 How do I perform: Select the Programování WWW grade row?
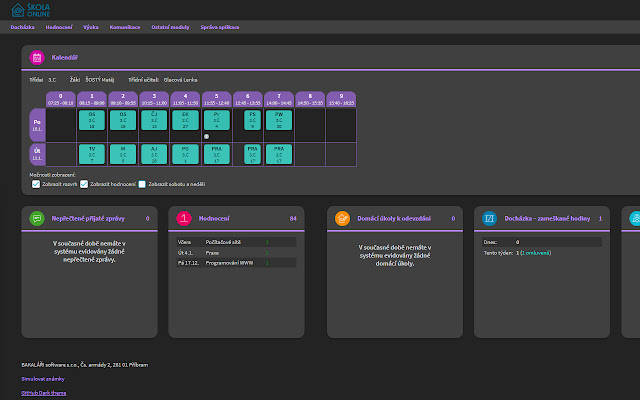tap(236, 263)
